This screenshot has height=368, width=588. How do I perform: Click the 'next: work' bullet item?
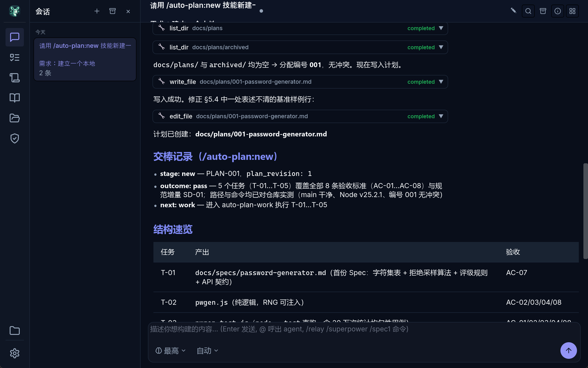244,205
